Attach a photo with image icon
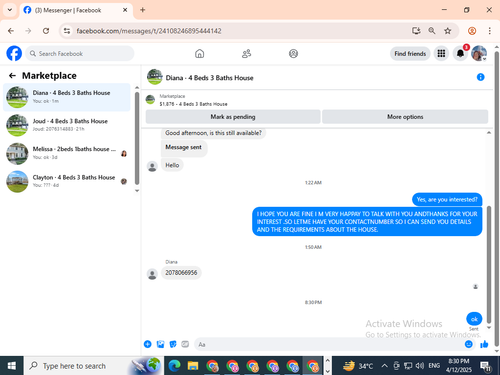Viewport: 500px width, 375px height. click(160, 344)
